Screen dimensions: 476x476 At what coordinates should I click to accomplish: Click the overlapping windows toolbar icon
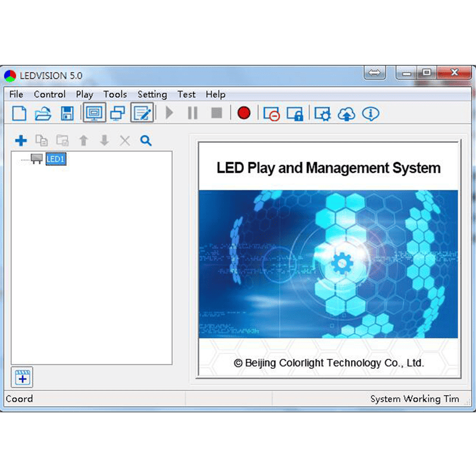coord(118,114)
